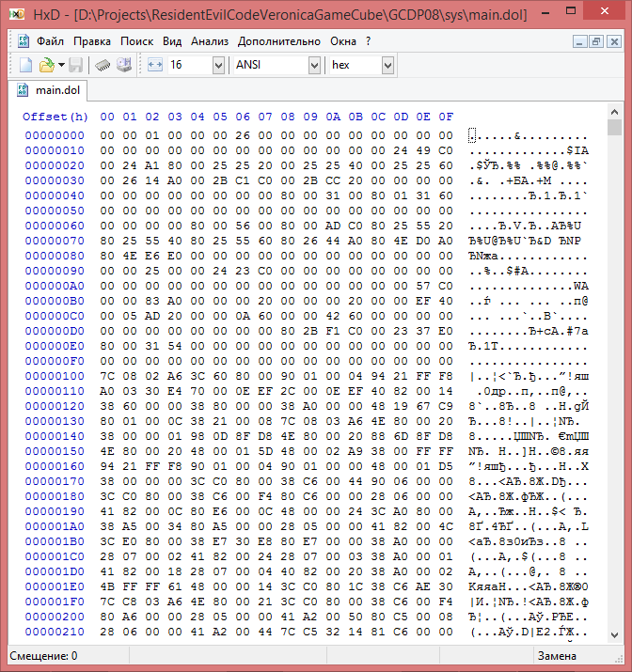Viewport: 632px width, 672px height.
Task: Click byte EF 40 end of row 000000B0
Action: click(x=434, y=302)
